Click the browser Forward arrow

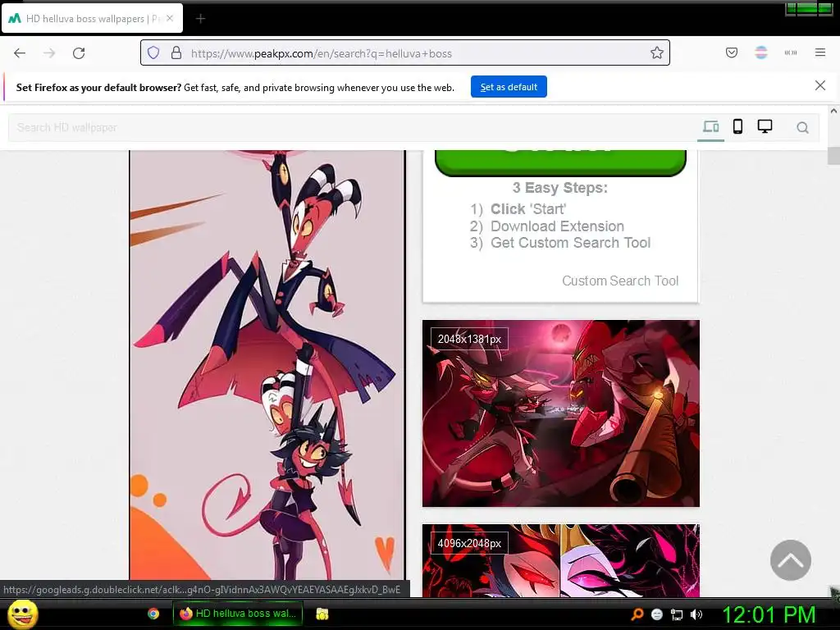(49, 53)
